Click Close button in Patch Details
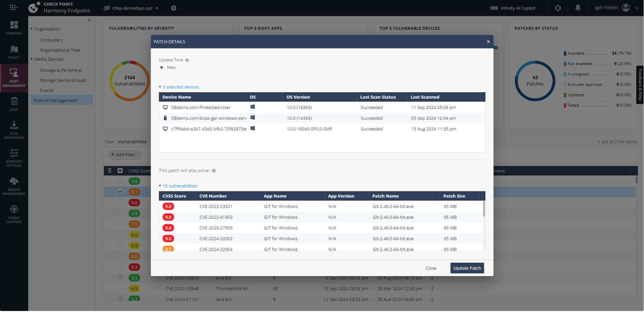The height and width of the screenshot is (312, 644). pos(430,268)
